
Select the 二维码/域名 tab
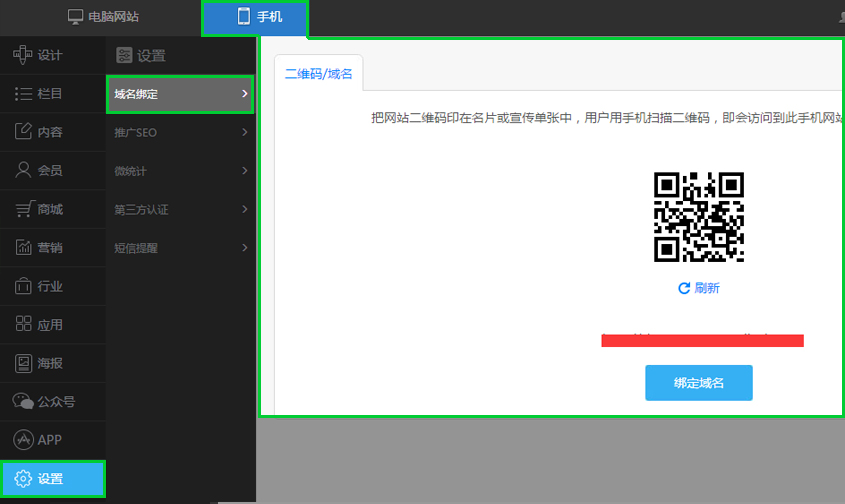click(318, 73)
